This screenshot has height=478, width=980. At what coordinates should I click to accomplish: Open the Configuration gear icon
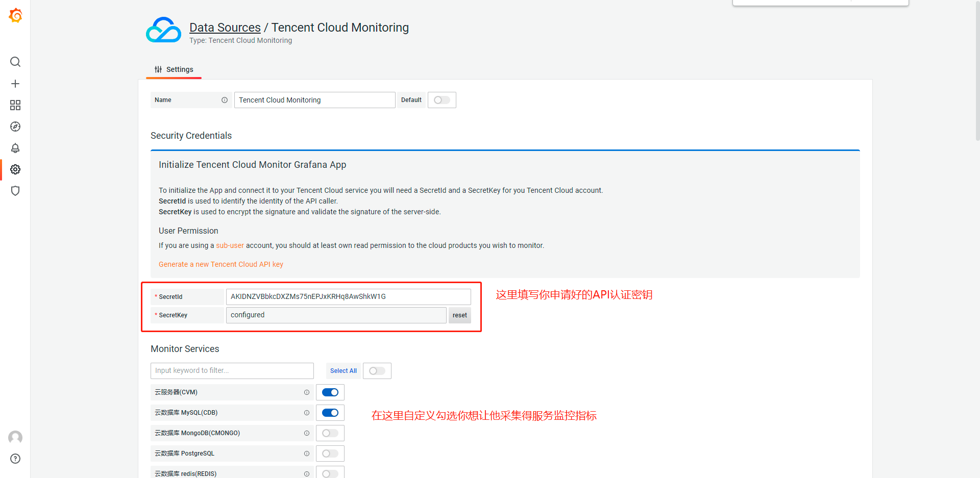pos(15,169)
